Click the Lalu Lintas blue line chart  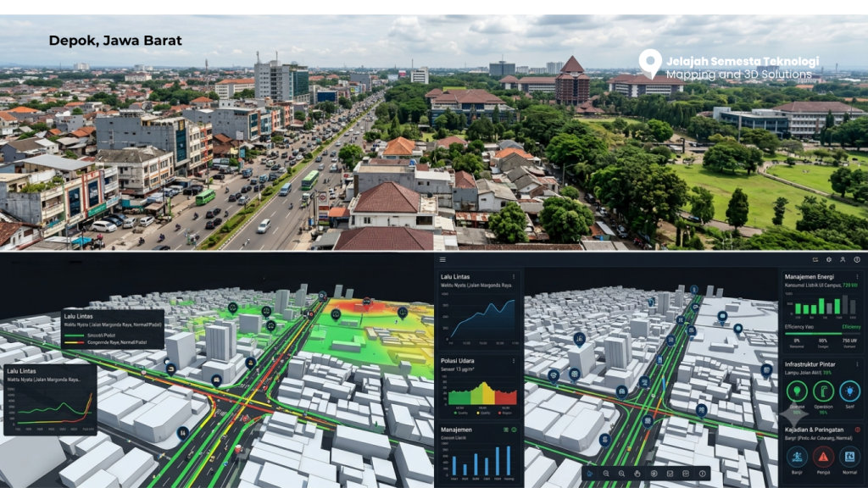click(x=480, y=319)
